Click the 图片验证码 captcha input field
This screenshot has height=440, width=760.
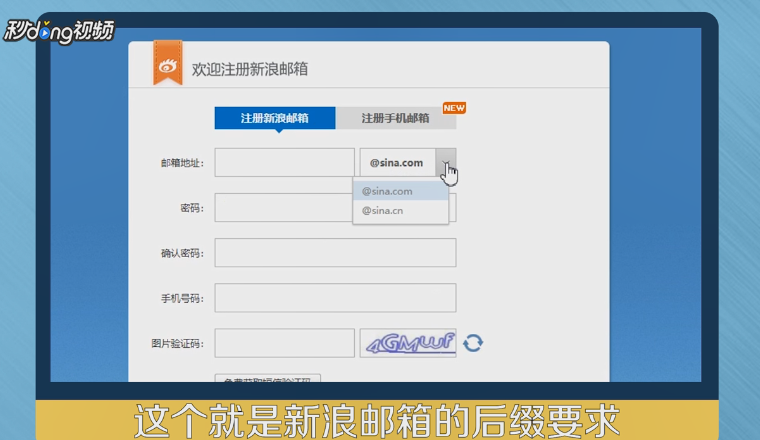point(285,343)
